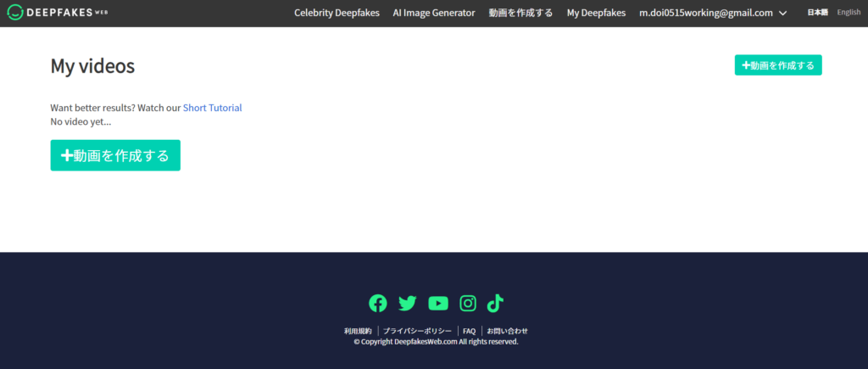This screenshot has width=868, height=369.
Task: Click the large 動画を作成する button under No video yet
Action: click(x=115, y=155)
